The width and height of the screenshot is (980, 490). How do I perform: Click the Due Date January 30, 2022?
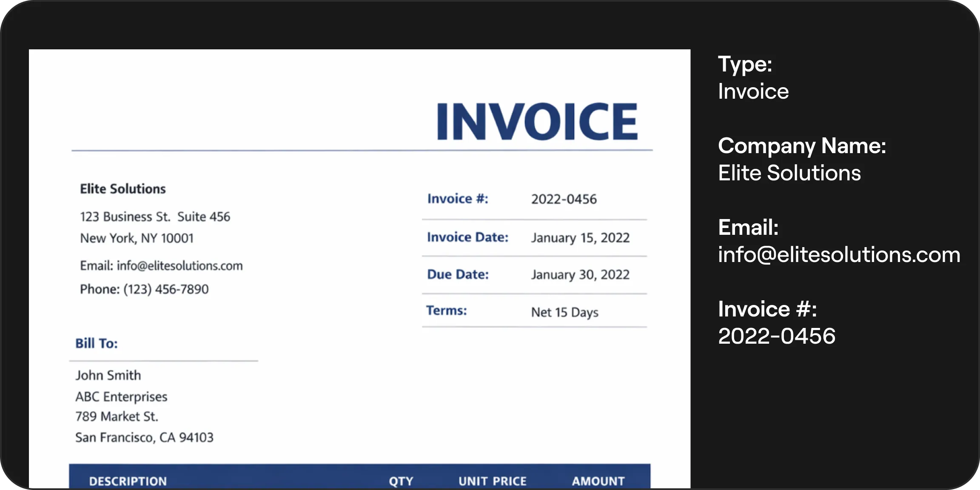pyautogui.click(x=580, y=275)
